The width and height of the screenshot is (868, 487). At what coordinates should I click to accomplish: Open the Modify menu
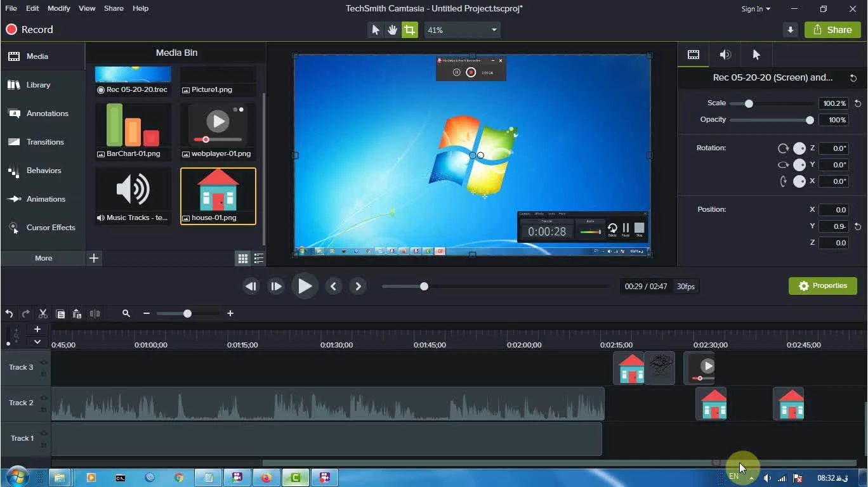point(59,8)
